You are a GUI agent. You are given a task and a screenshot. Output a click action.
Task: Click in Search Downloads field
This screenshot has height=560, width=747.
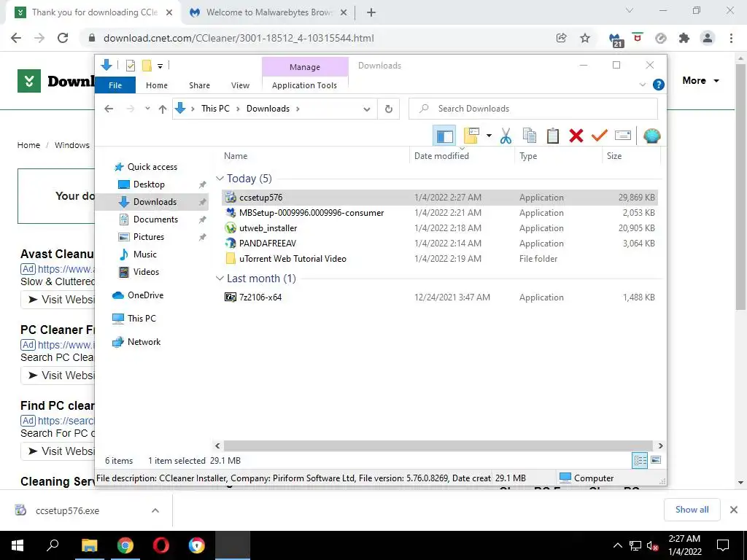(533, 109)
